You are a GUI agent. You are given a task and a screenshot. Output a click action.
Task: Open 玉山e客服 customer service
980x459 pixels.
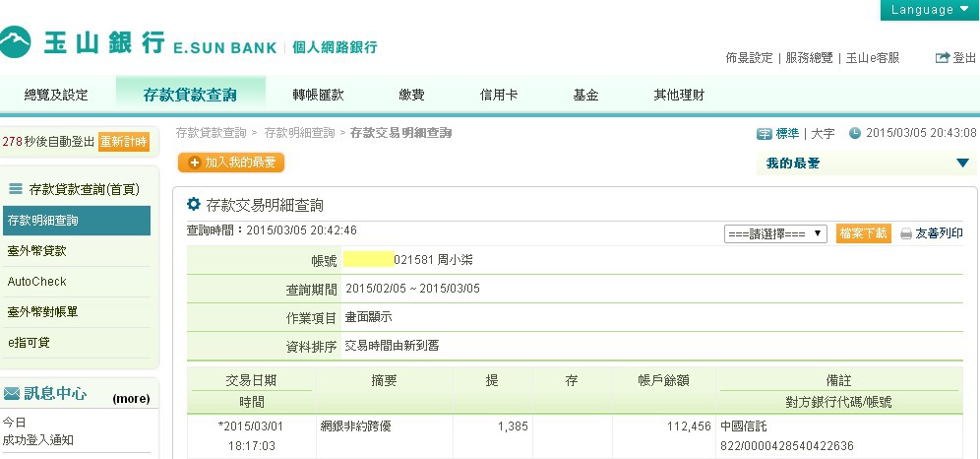(x=873, y=58)
